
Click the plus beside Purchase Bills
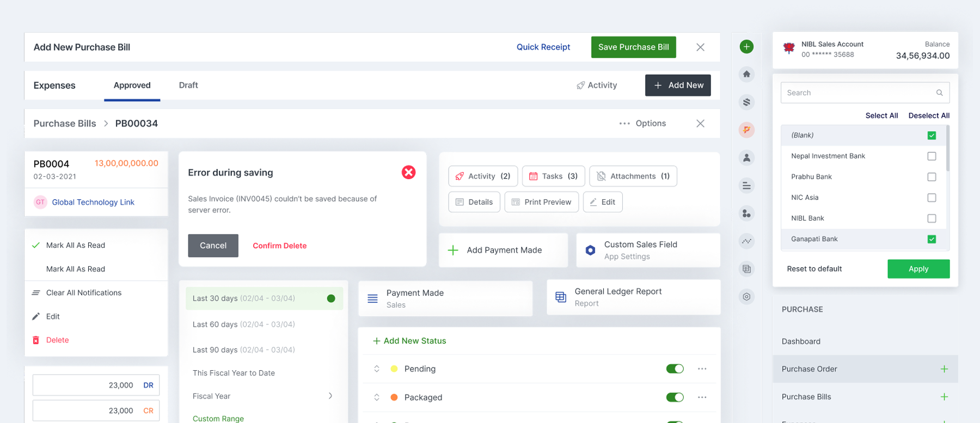(x=944, y=397)
